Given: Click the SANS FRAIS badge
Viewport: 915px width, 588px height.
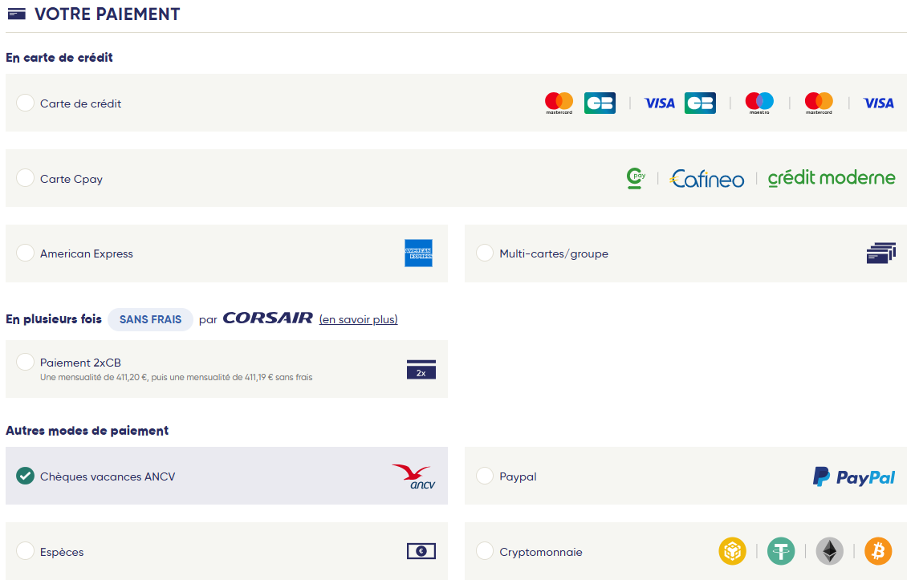Looking at the screenshot, I should [151, 319].
